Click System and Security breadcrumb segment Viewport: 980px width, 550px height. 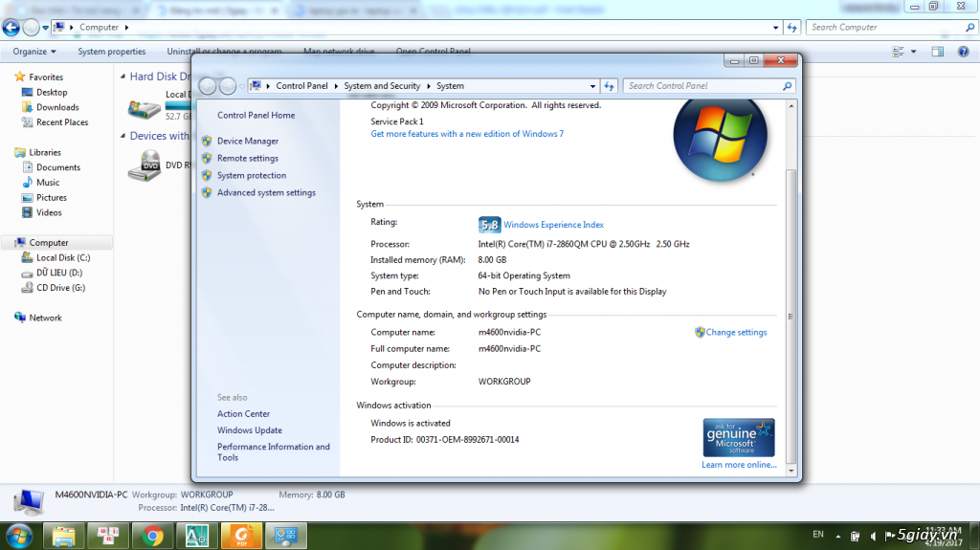pyautogui.click(x=382, y=86)
